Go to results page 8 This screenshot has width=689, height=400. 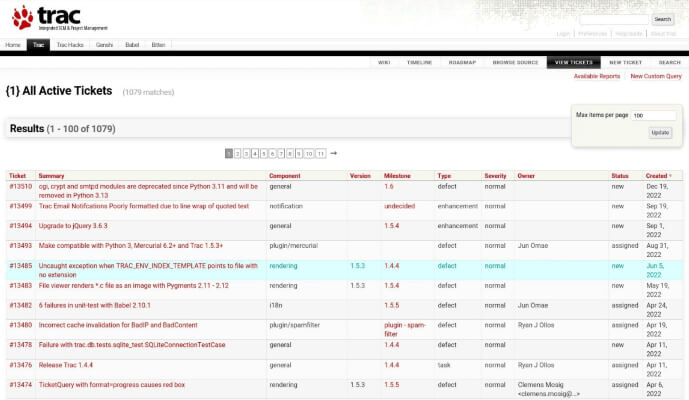click(x=290, y=153)
